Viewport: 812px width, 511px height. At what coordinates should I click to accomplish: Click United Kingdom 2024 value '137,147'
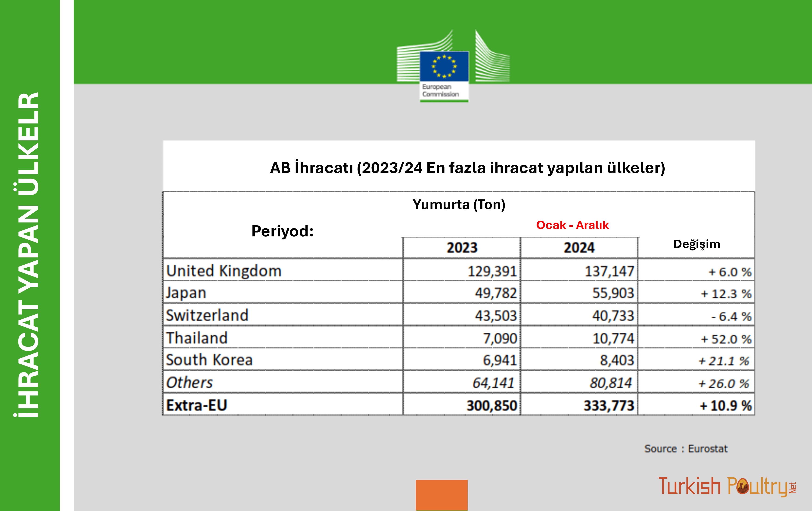pos(609,271)
